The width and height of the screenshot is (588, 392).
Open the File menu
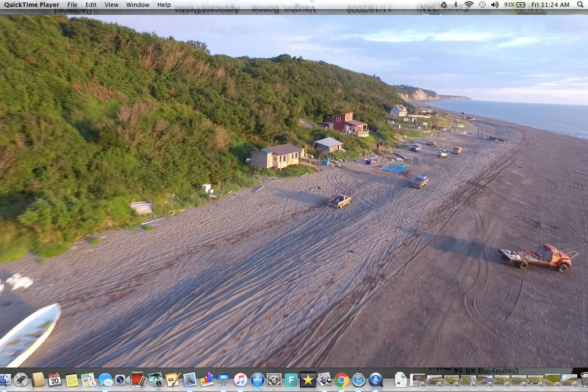tap(72, 5)
